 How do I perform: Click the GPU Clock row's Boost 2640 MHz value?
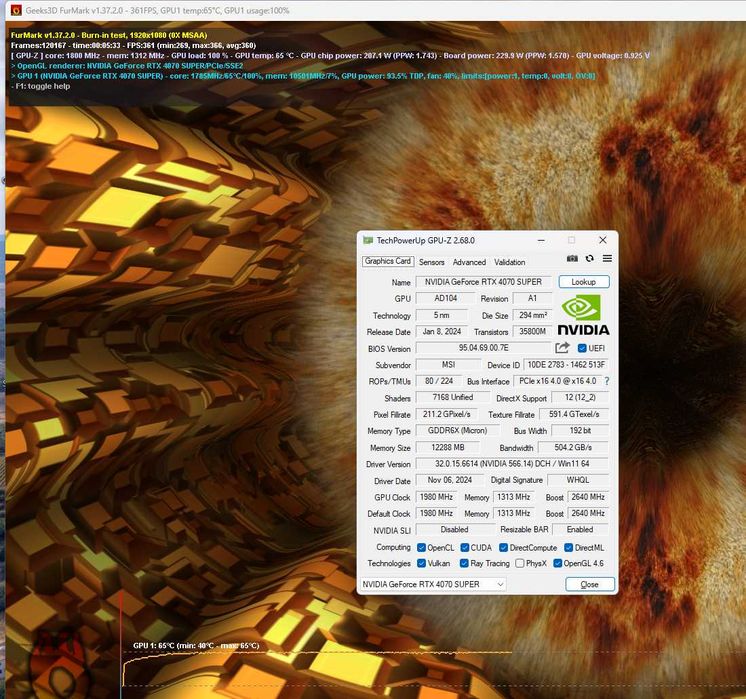pos(588,497)
